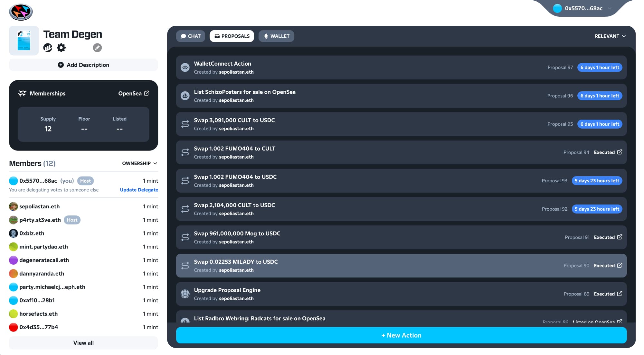Click Add Description button

pos(83,65)
